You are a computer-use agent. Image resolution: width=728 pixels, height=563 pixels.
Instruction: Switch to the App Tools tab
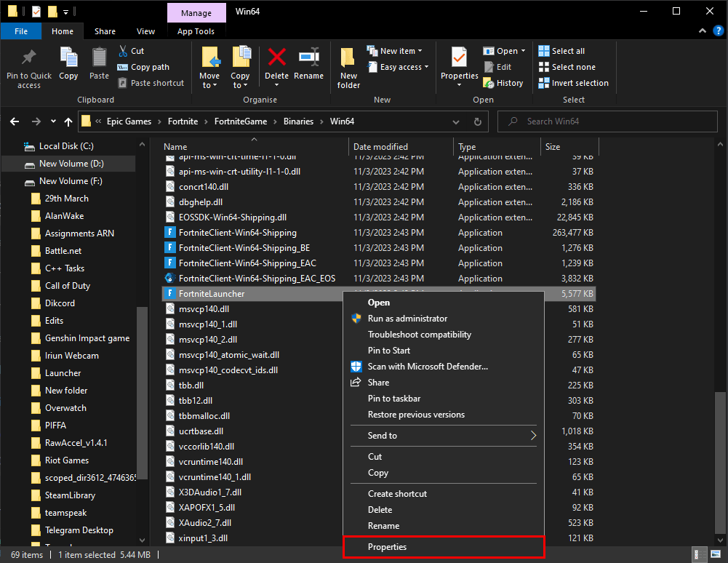(x=196, y=31)
